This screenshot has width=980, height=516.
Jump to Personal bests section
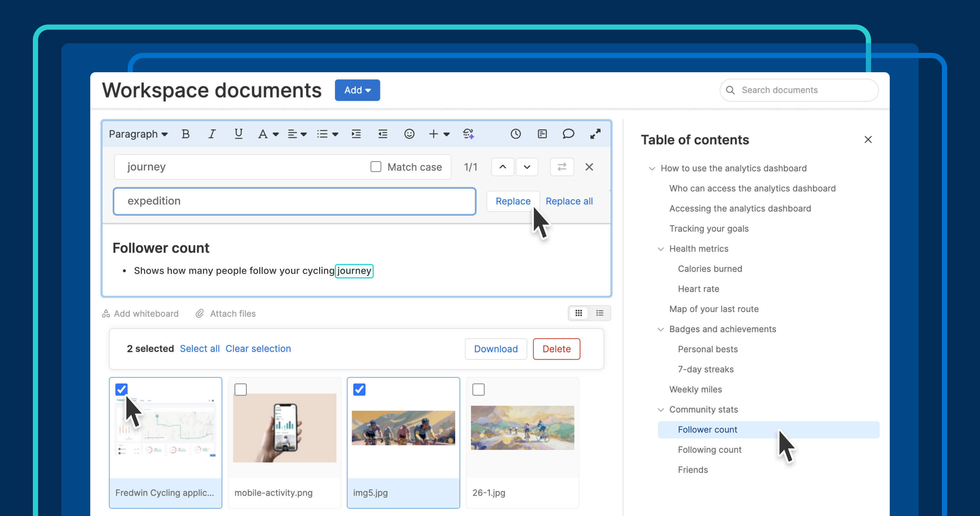(708, 349)
